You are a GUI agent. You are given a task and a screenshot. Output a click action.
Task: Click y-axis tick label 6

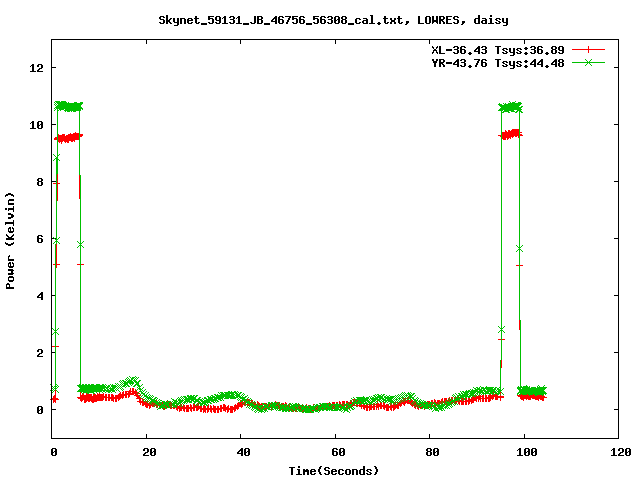[x=40, y=239]
